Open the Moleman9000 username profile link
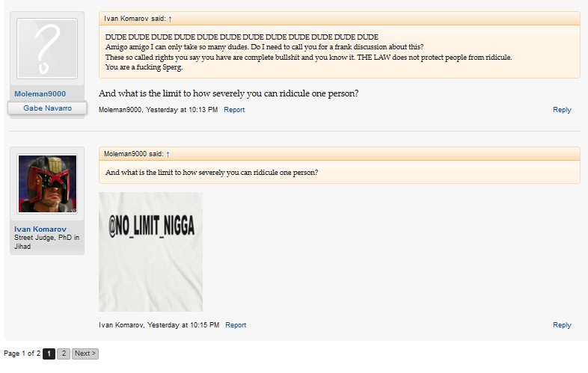Image resolution: width=588 pixels, height=373 pixels. pos(40,94)
